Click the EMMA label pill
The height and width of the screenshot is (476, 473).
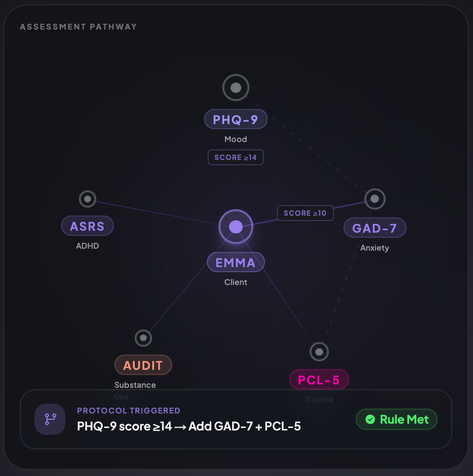coord(236,262)
